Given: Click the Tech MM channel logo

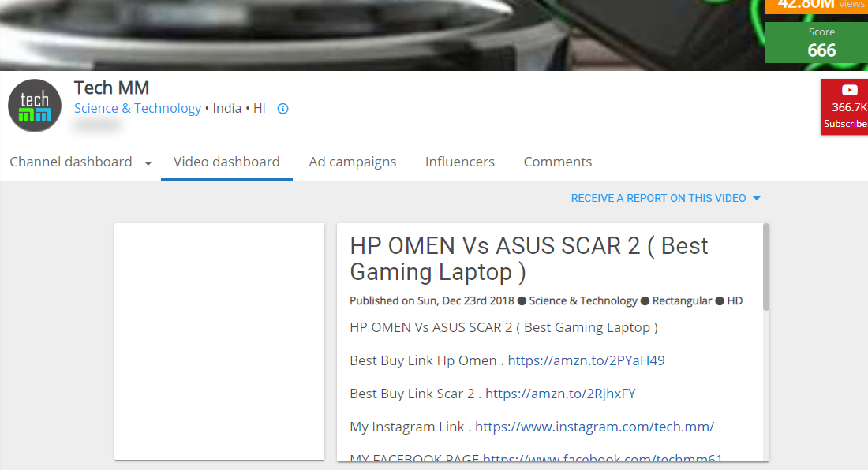Looking at the screenshot, I should point(34,106).
